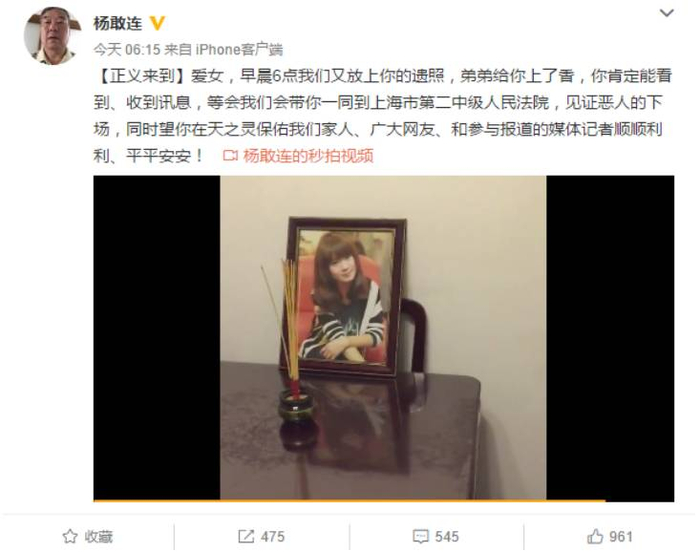Like the post with thumbs-up icon
Screen dimensions: 700x552
[x=595, y=536]
